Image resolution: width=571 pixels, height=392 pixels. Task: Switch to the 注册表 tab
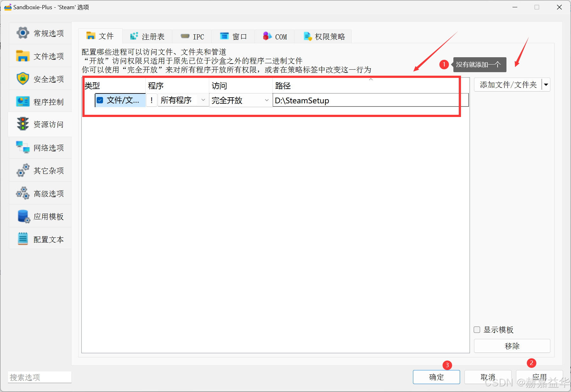(x=147, y=37)
